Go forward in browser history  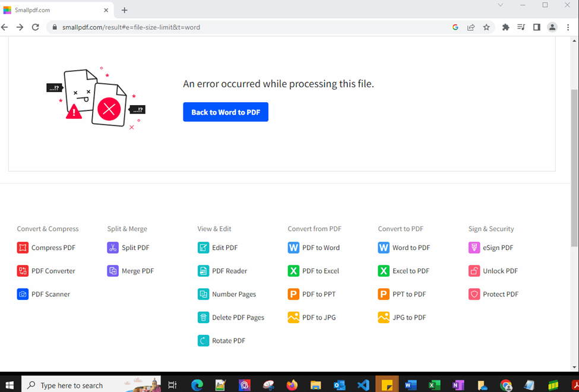[x=20, y=27]
